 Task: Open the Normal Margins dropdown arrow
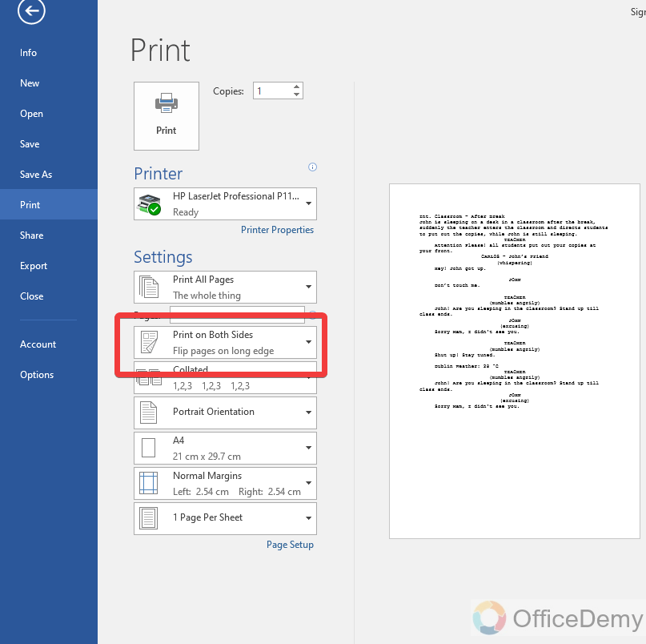[x=307, y=482]
